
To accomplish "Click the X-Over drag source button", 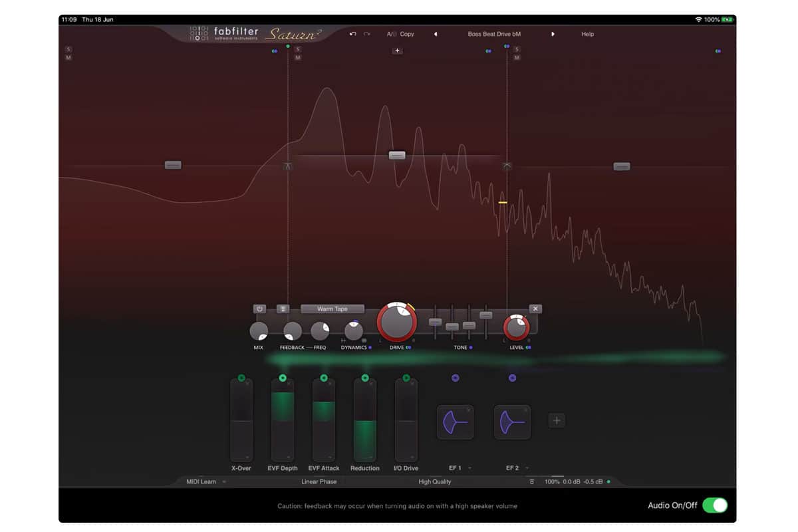I will click(241, 378).
